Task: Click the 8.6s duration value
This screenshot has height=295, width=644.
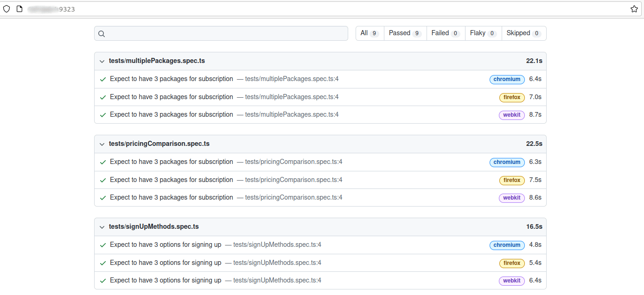Action: coord(536,197)
